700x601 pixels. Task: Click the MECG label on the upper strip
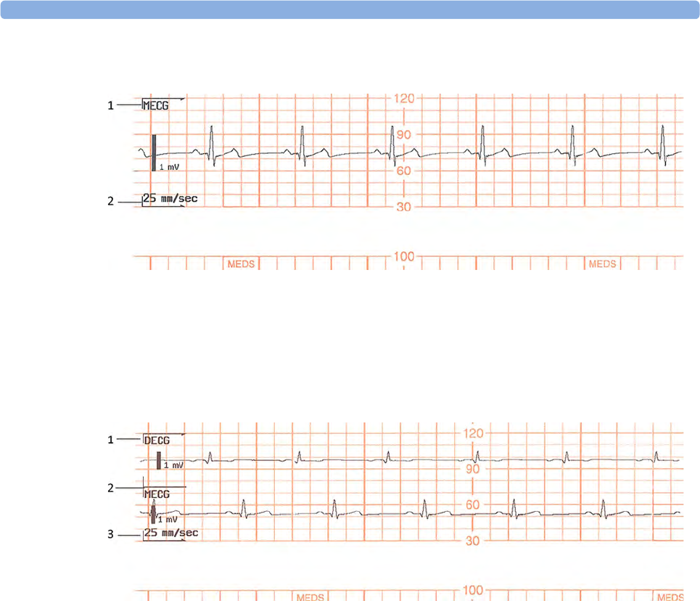[x=155, y=105]
